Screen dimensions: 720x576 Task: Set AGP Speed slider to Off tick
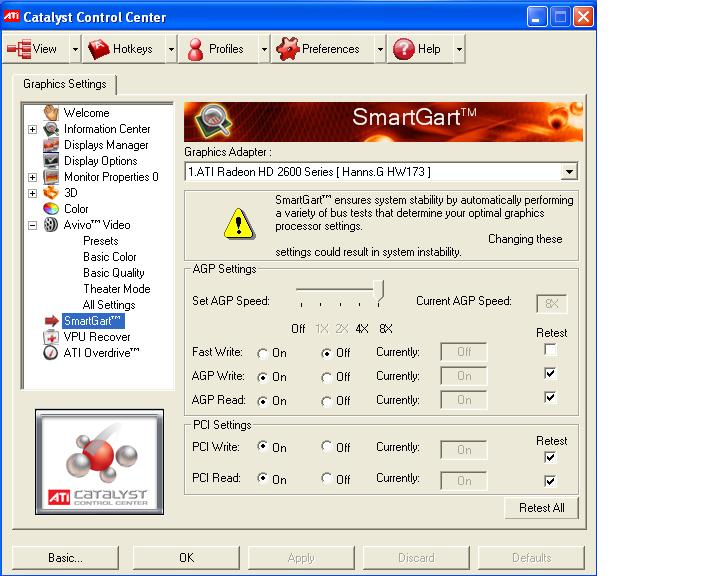301,304
